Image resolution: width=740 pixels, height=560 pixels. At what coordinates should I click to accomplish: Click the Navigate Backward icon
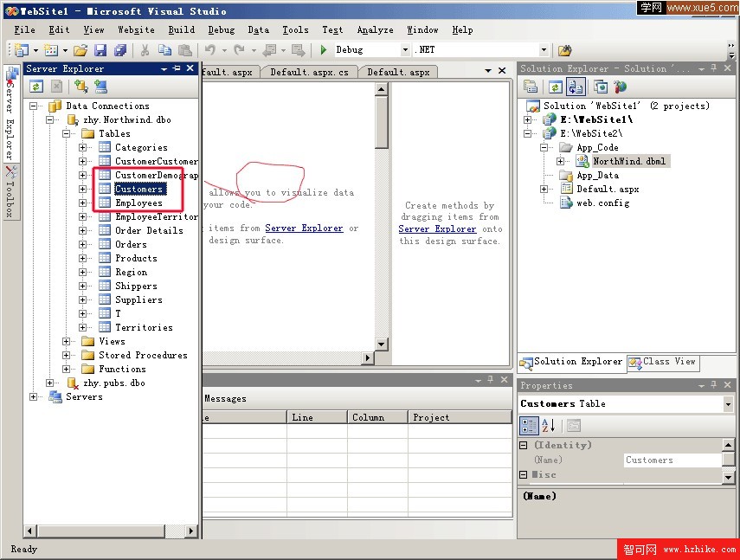[x=269, y=49]
